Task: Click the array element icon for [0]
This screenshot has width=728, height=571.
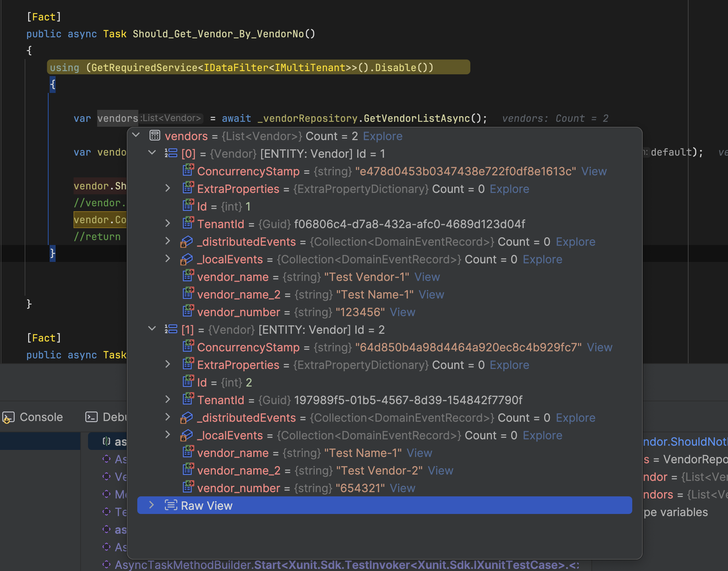Action: 171,153
